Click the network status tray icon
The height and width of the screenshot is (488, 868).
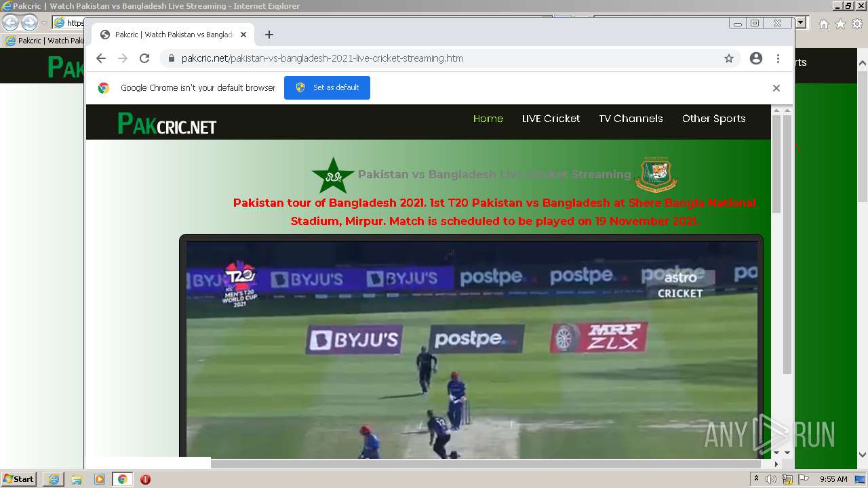(787, 479)
